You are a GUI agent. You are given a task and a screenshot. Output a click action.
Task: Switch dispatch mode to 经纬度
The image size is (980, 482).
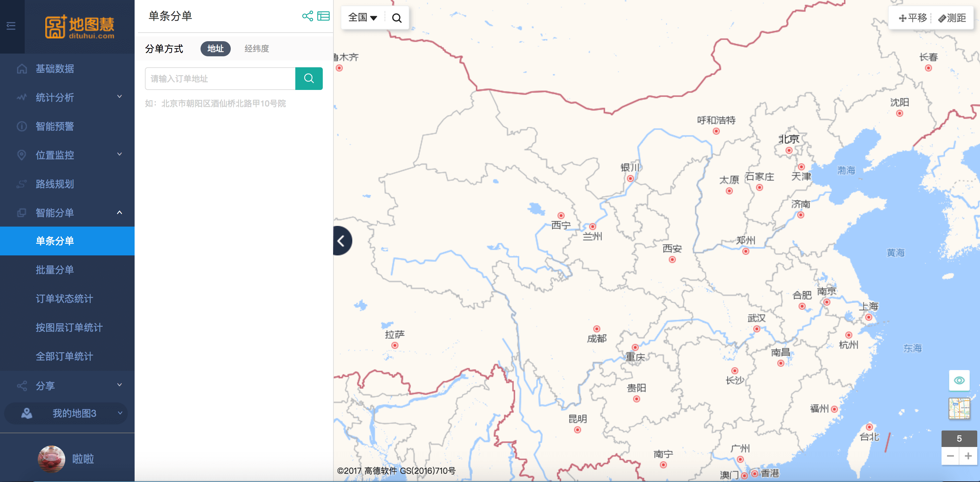point(257,49)
